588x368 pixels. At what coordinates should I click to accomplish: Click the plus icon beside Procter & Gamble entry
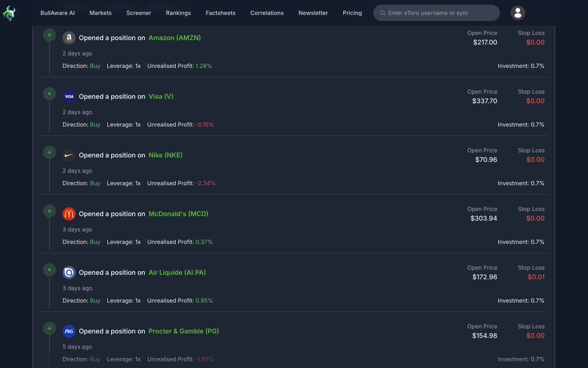(x=49, y=328)
